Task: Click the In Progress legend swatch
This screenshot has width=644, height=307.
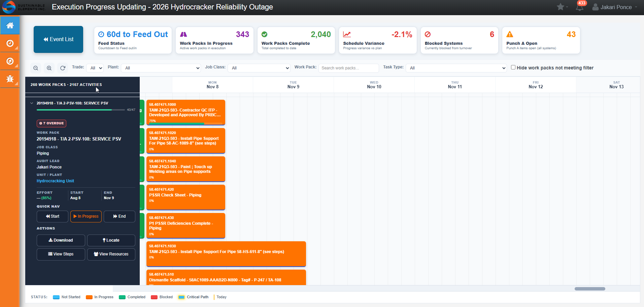Action: tap(89, 297)
